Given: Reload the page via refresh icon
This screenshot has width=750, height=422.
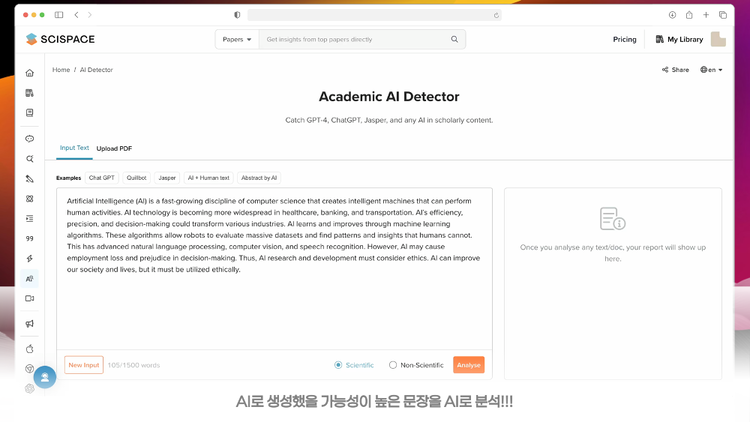Looking at the screenshot, I should pyautogui.click(x=496, y=15).
